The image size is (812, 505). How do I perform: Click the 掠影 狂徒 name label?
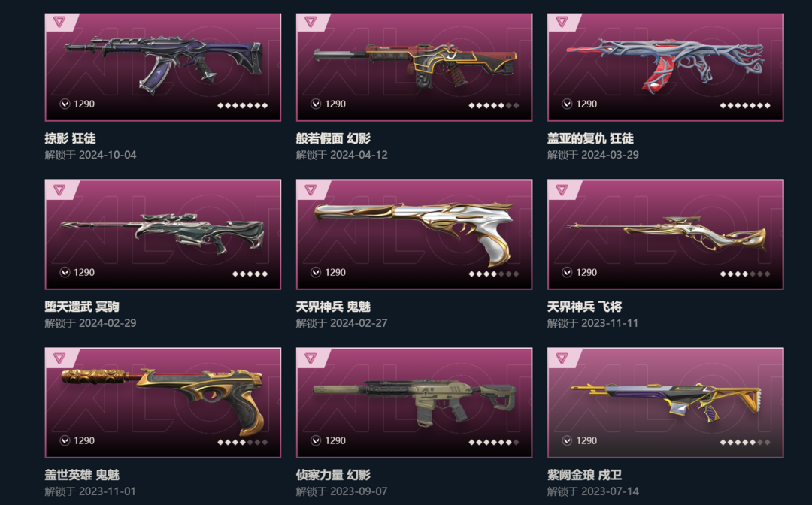coord(70,138)
